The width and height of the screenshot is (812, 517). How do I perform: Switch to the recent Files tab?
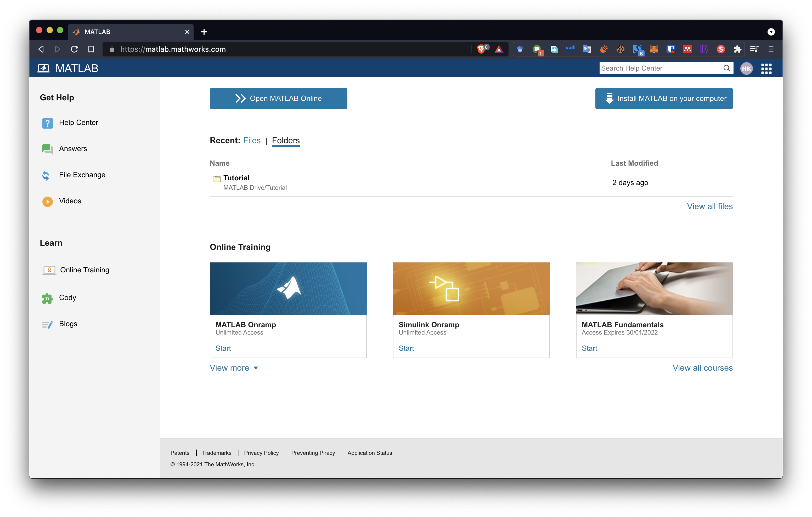point(252,140)
